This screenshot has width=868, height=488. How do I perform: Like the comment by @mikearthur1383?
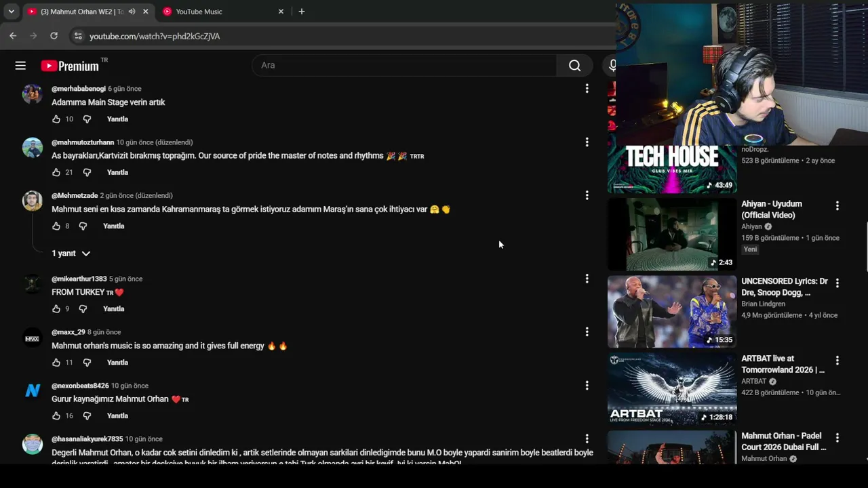[x=56, y=309]
